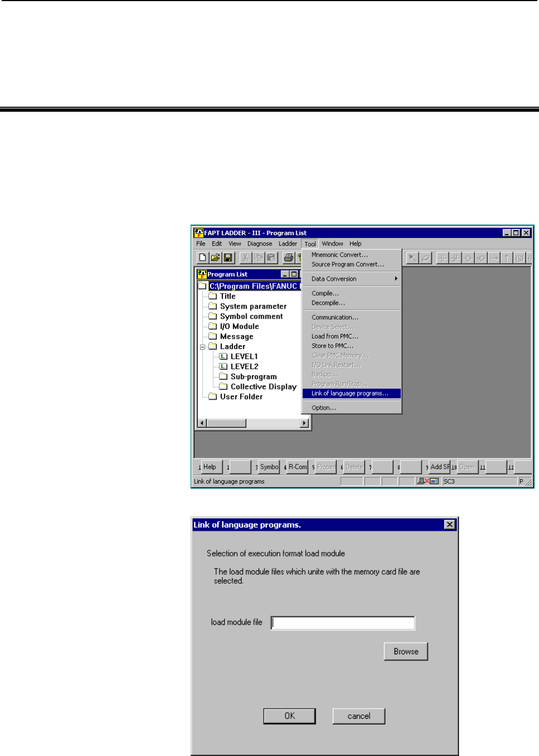This screenshot has height=756, width=539.
Task: Open the Ladder menu
Action: (288, 243)
